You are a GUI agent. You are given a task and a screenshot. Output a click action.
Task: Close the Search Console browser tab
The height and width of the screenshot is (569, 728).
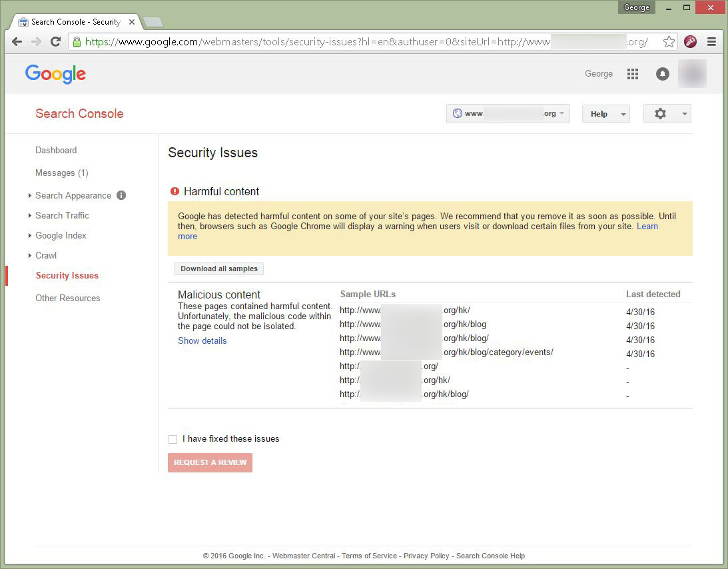point(132,22)
